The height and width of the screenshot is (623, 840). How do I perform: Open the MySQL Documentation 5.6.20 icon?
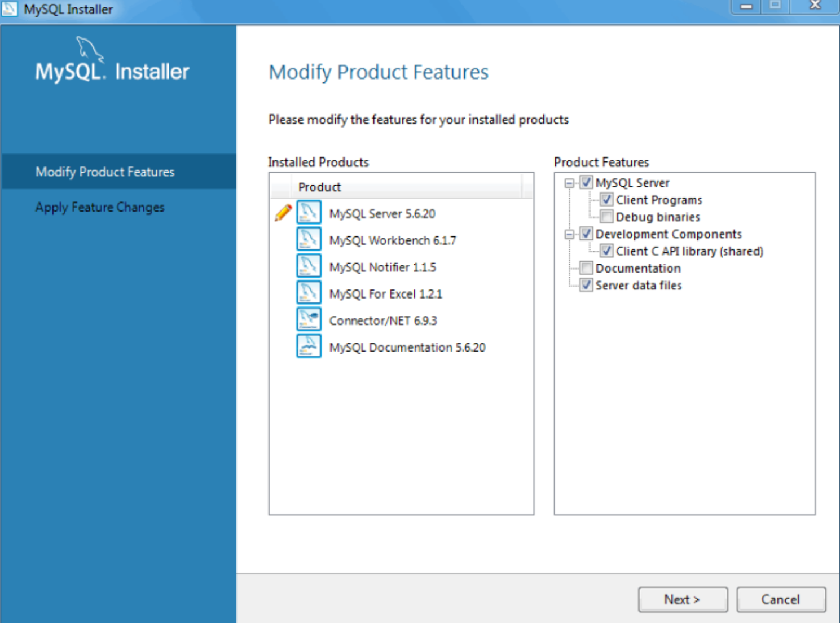(308, 345)
